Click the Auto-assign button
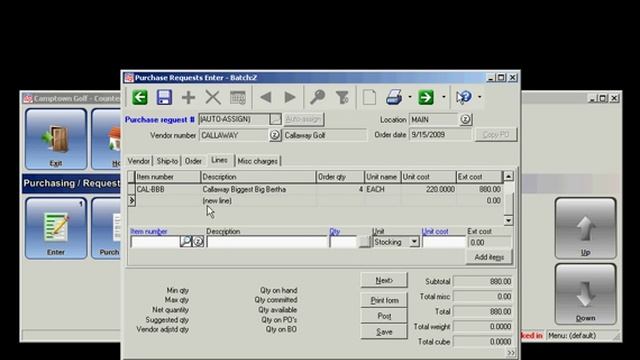The height and width of the screenshot is (360, 640). (x=303, y=119)
